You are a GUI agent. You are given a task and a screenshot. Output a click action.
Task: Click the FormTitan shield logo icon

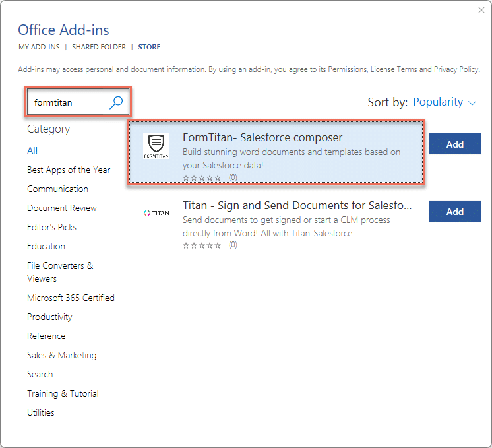(x=156, y=146)
